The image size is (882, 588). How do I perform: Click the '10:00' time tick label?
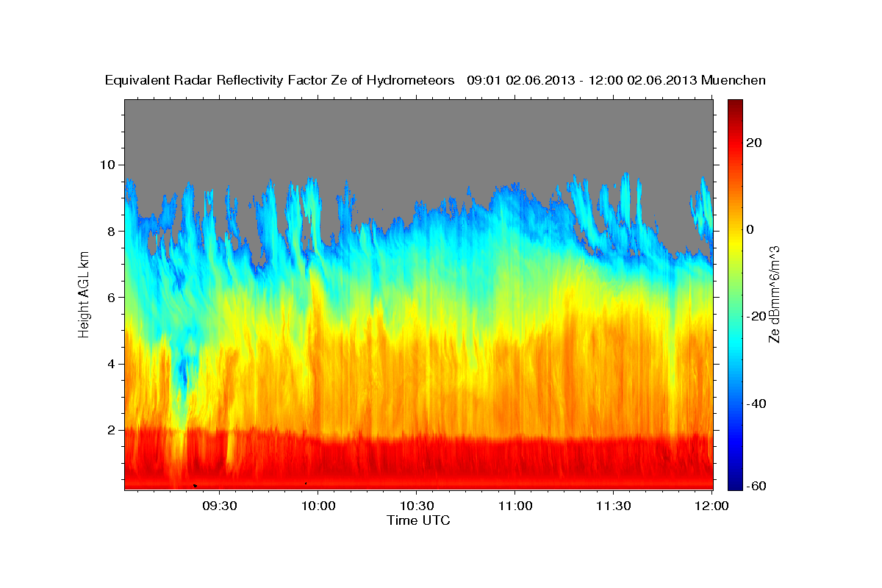click(318, 506)
